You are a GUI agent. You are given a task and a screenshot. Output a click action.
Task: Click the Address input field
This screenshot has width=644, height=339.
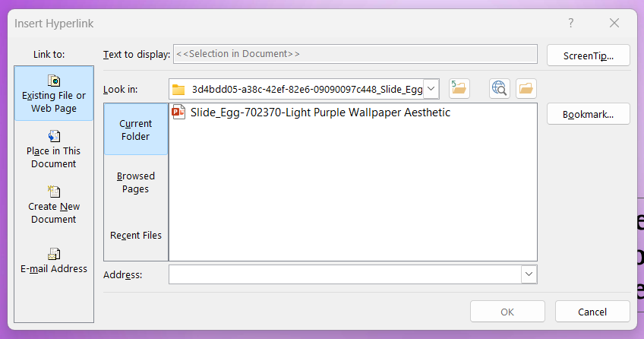(x=345, y=274)
